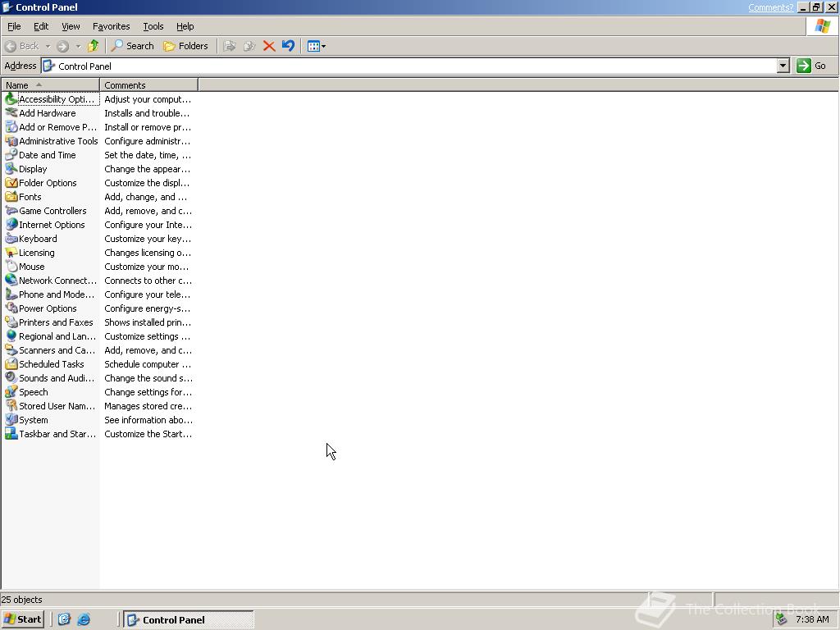This screenshot has width=840, height=630.
Task: Select 'Manages stored cre…' comment text
Action: click(x=148, y=406)
